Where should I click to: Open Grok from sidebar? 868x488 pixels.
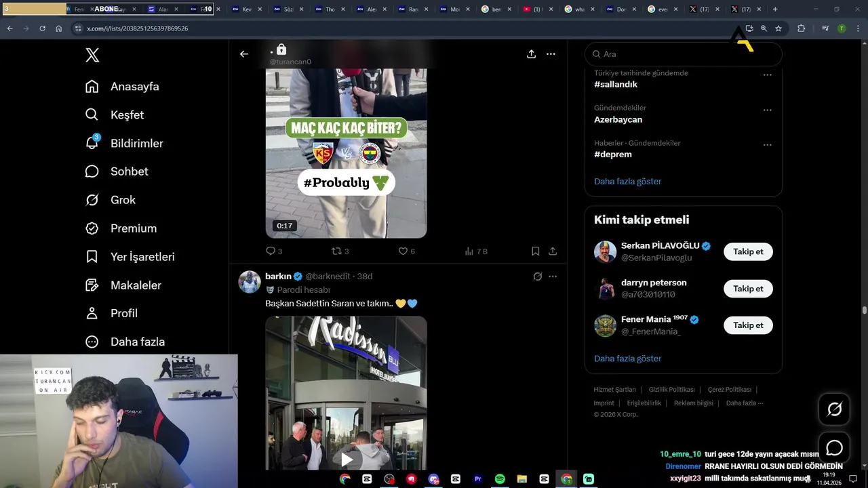click(111, 200)
